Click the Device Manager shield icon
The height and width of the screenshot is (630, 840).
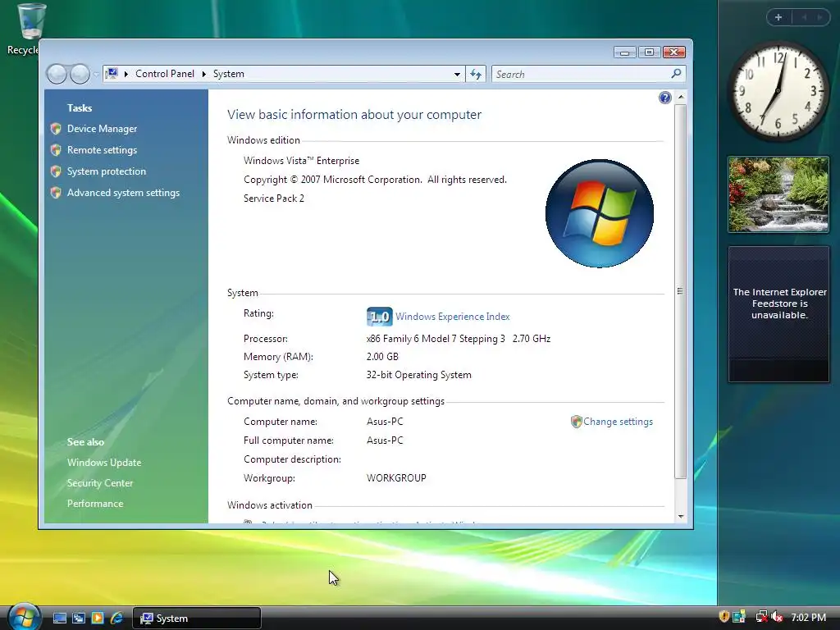coord(56,129)
